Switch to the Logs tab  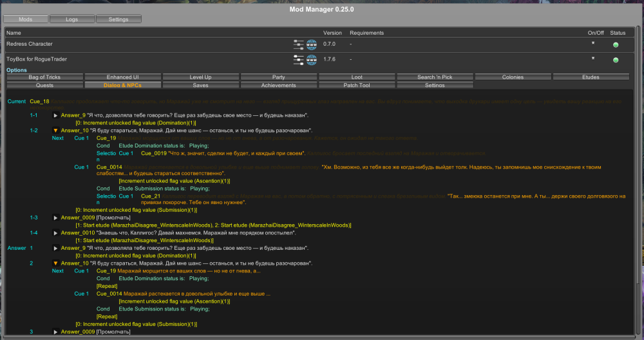[x=71, y=19]
